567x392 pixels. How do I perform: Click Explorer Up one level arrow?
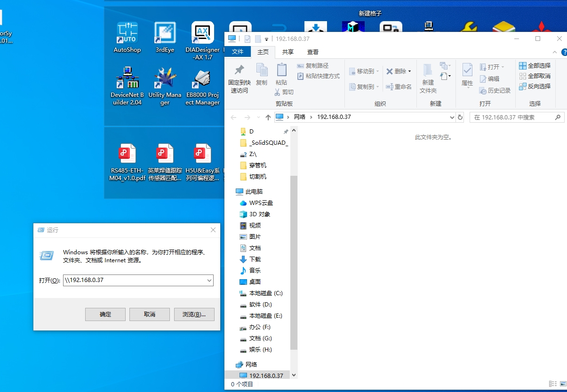pos(268,117)
